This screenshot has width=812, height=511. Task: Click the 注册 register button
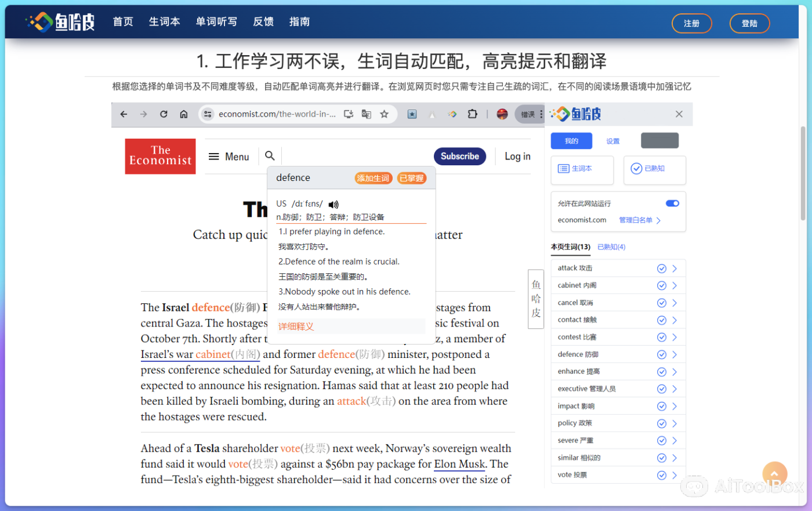[x=691, y=23]
